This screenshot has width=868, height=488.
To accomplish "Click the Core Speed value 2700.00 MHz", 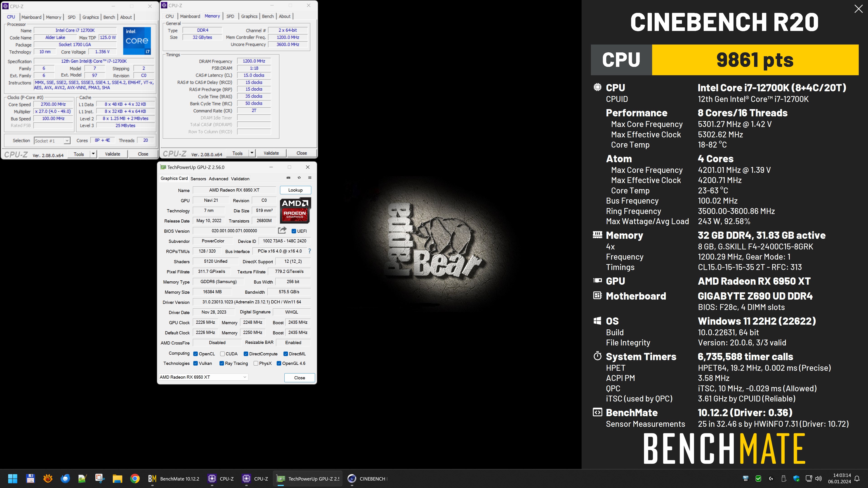I will point(53,104).
